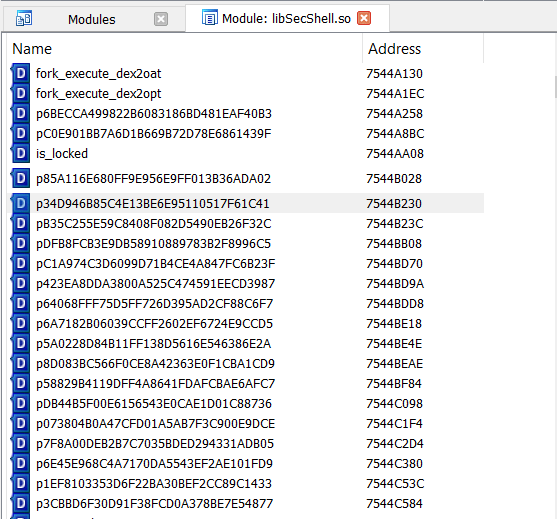Viewport: 557px width, 519px height.
Task: Select address 7544C53C cell
Action: (395, 483)
